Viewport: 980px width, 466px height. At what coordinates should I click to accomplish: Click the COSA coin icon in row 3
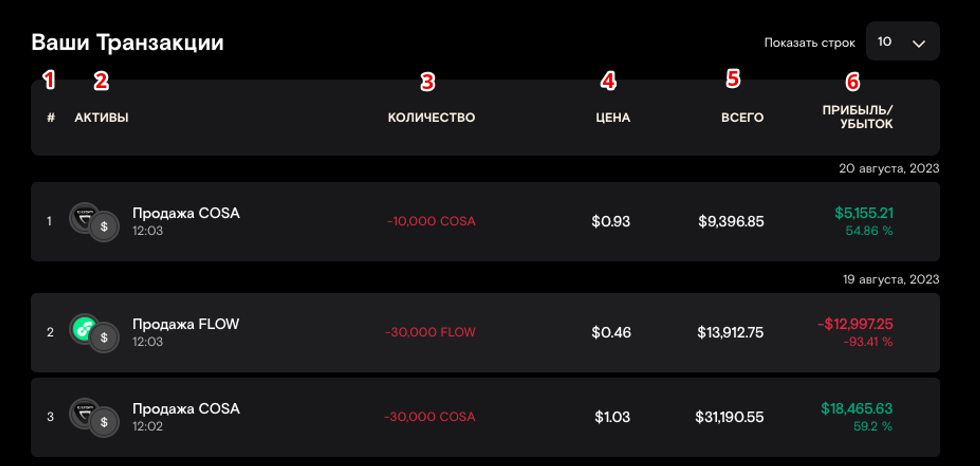(x=83, y=412)
